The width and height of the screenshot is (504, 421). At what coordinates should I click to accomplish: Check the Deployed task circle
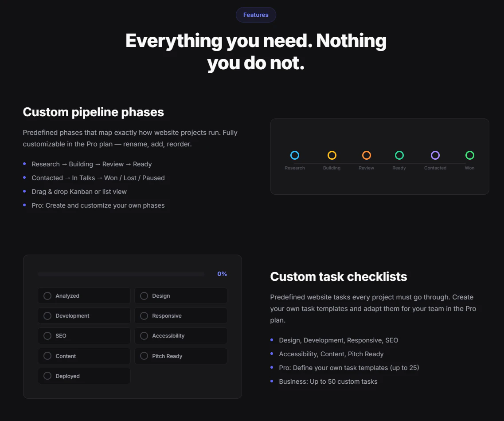tap(47, 376)
